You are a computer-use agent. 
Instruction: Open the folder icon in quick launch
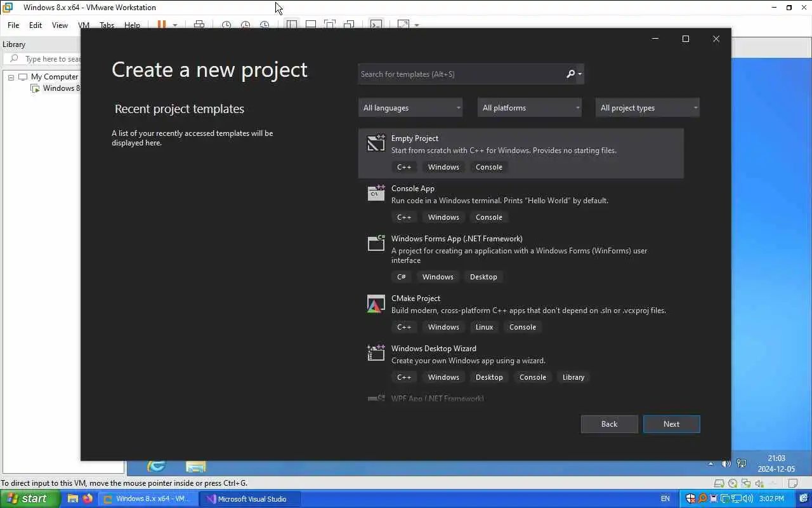[73, 498]
